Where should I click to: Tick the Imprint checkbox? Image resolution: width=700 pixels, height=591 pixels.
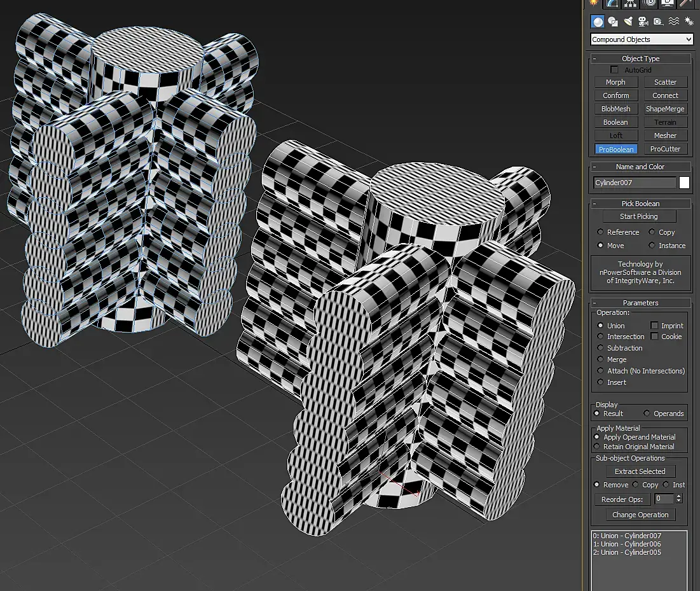(654, 325)
